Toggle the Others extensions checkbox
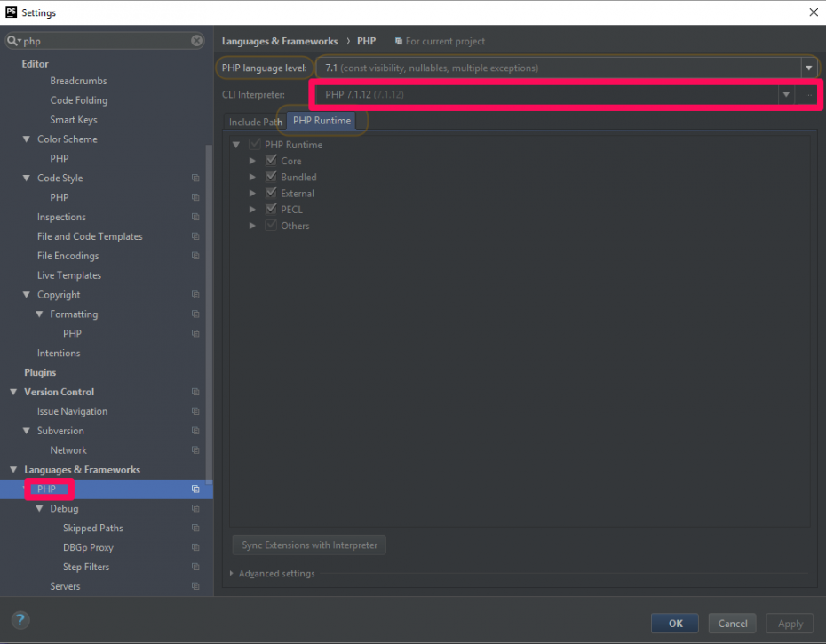The height and width of the screenshot is (644, 826). pyautogui.click(x=271, y=226)
